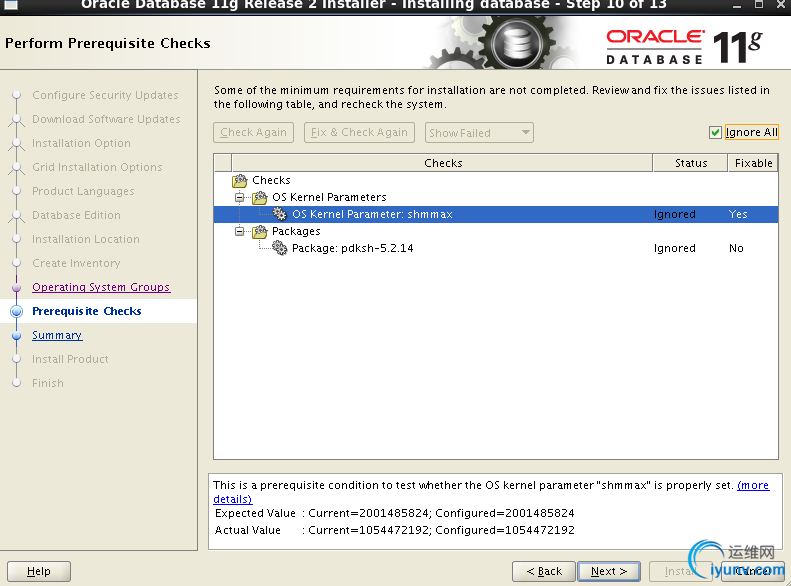Click the OS Kernel Parameters group label

(329, 197)
